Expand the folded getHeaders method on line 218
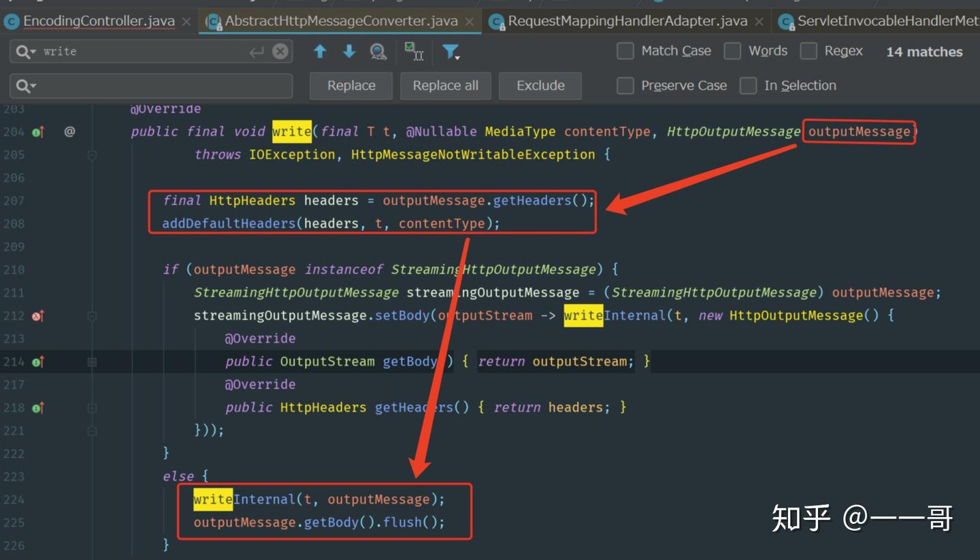The image size is (980, 560). click(92, 408)
